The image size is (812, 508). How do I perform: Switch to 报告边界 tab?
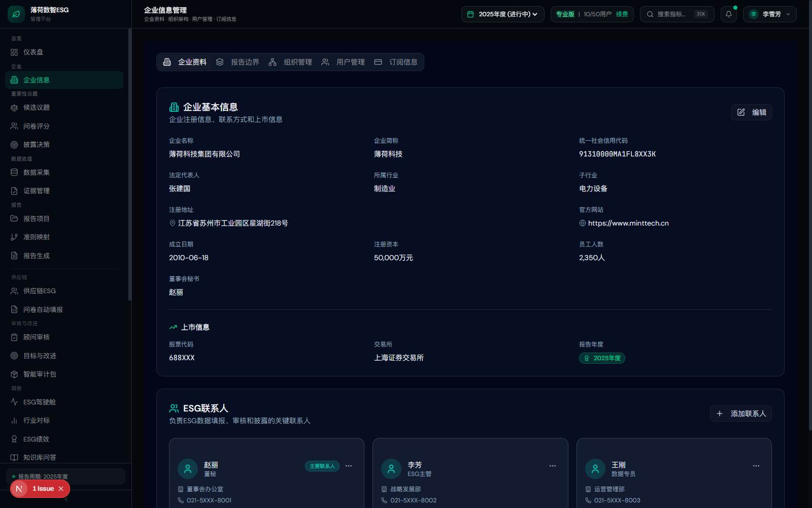238,62
